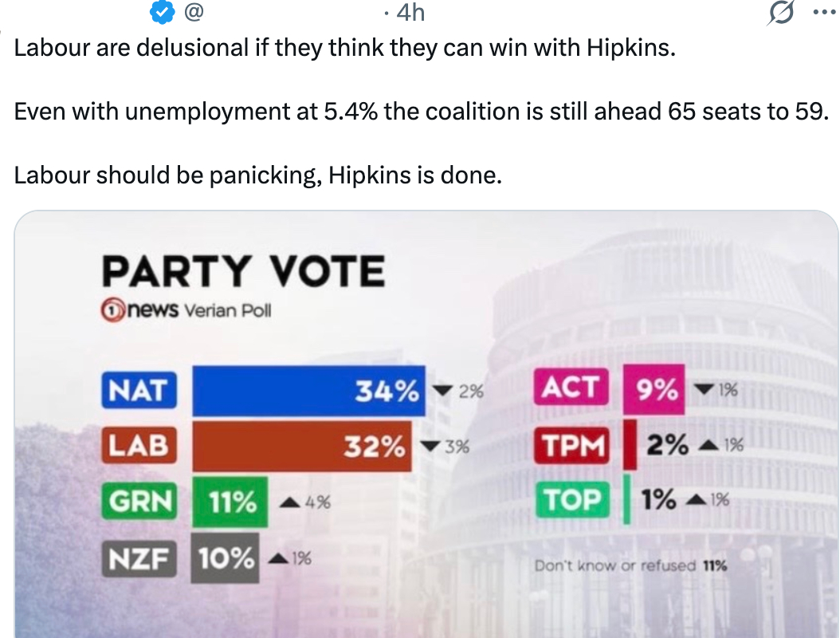Click the @ username handle
840x638 pixels.
[x=194, y=13]
